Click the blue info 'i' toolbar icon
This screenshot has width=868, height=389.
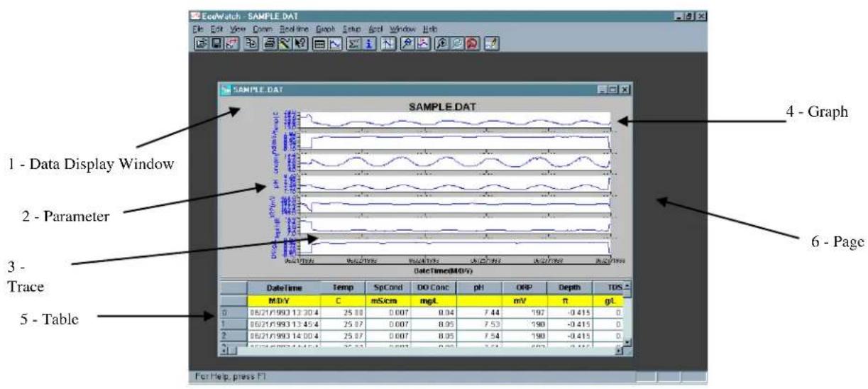pyautogui.click(x=369, y=43)
